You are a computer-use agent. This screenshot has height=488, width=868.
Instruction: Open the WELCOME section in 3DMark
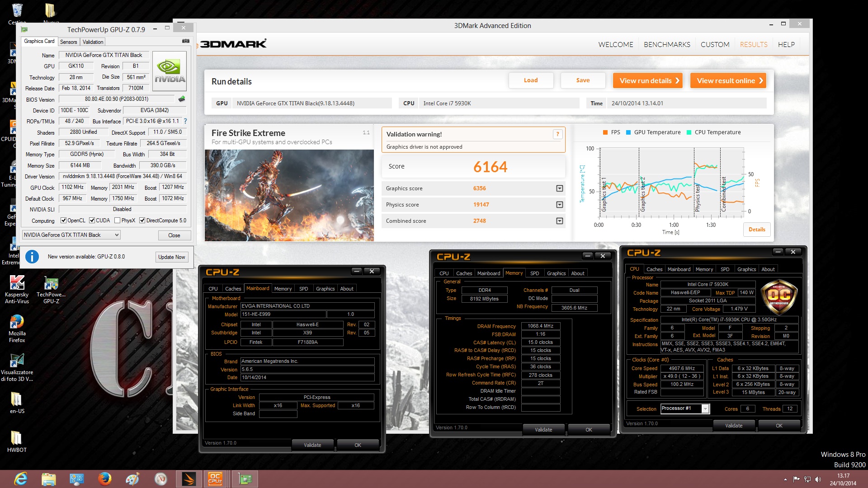tap(616, 44)
